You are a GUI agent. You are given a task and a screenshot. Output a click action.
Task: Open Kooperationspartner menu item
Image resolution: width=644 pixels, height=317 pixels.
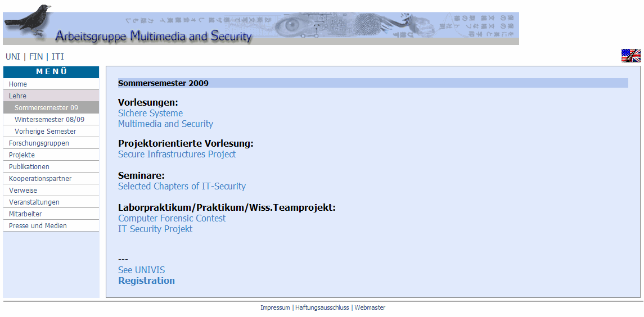coord(51,179)
